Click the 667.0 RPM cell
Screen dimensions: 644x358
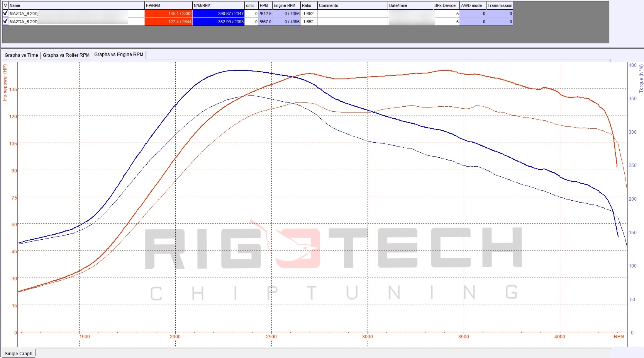(x=265, y=22)
